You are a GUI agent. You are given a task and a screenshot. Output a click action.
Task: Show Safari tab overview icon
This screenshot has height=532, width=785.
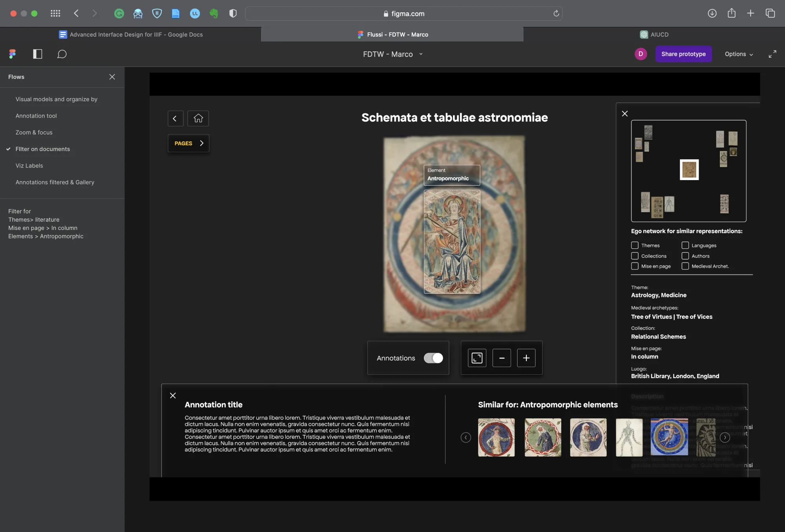pos(770,13)
